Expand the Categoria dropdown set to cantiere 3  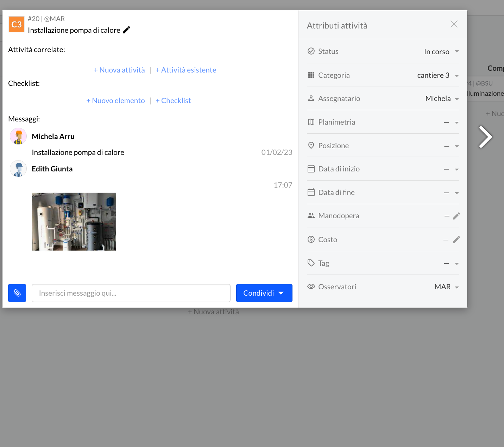pyautogui.click(x=437, y=75)
